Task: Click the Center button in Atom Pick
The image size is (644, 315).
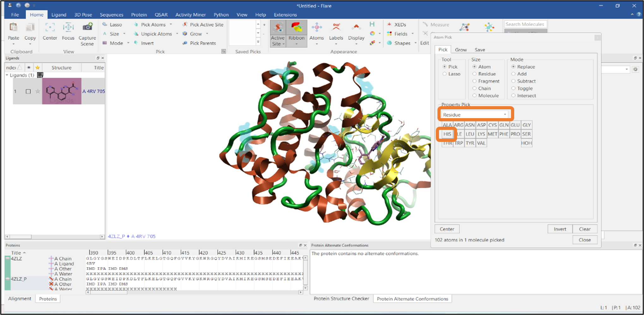Action: [447, 229]
